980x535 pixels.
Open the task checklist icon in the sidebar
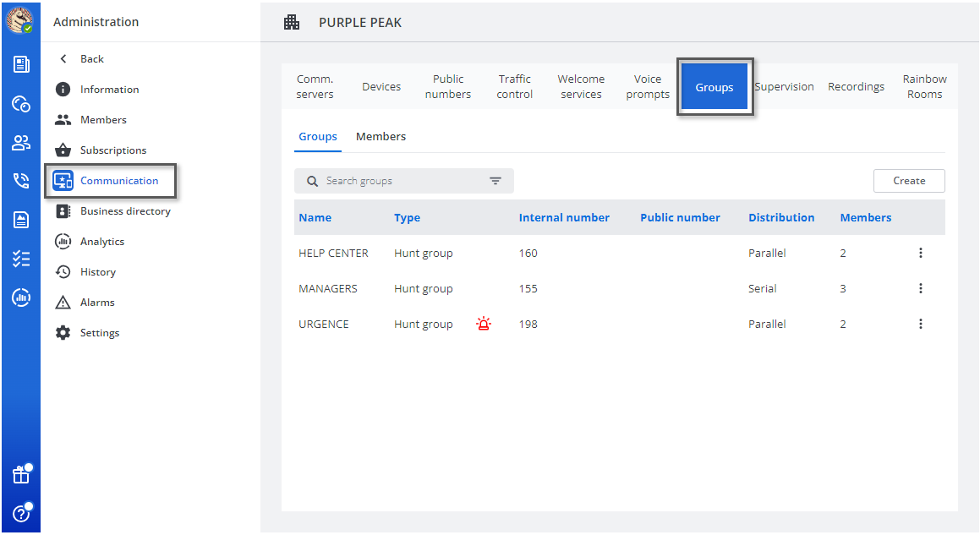21,259
